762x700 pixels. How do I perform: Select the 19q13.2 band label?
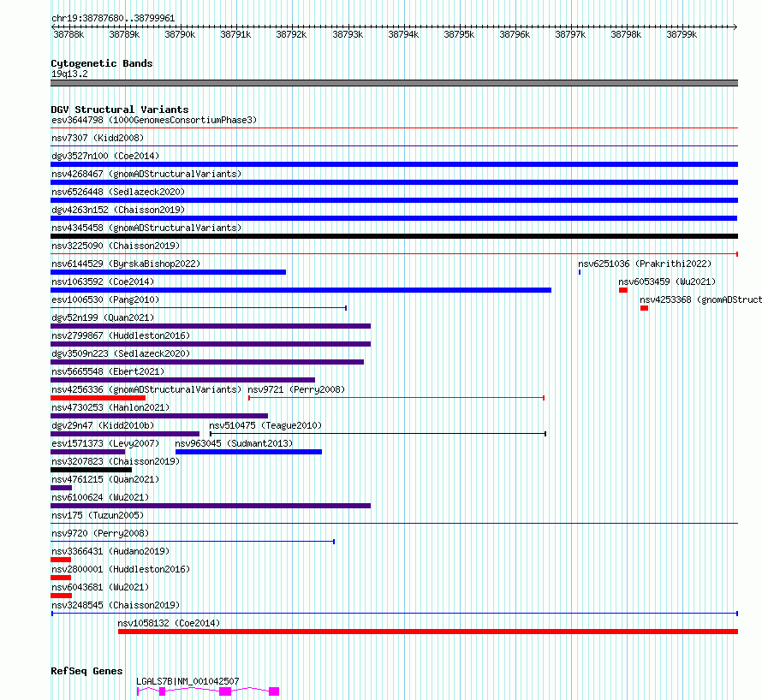click(x=69, y=74)
